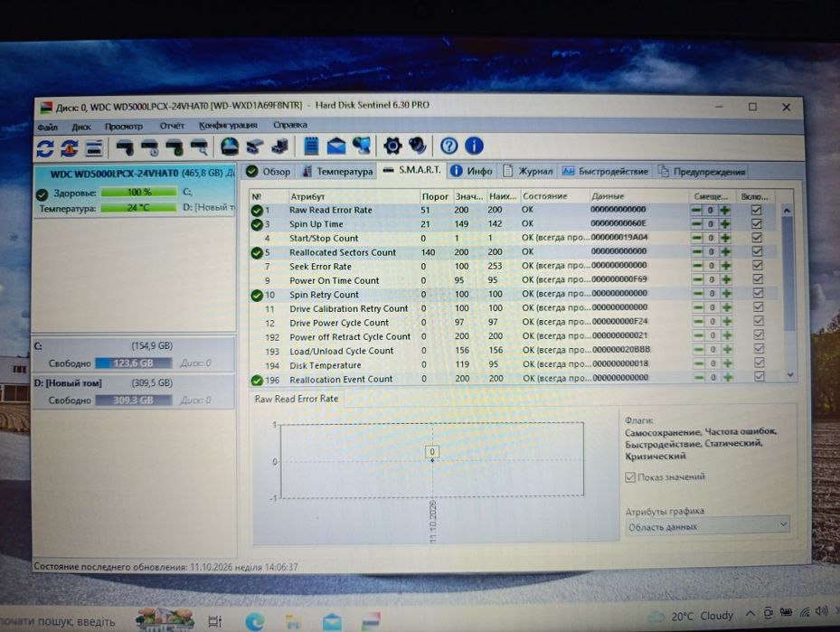Toggle the enable checkbox for Reallocated Sectors Count
840x632 pixels.
coord(757,251)
